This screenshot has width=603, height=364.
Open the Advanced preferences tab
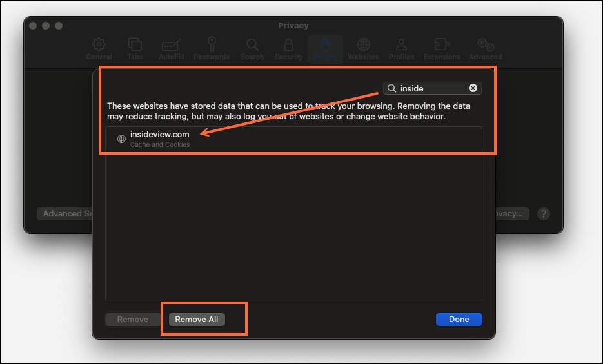[x=486, y=49]
